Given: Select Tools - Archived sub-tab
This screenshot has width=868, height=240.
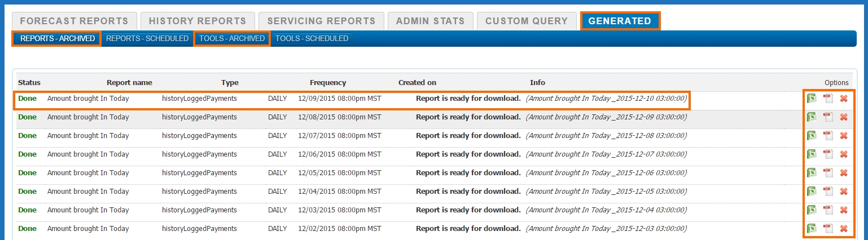Looking at the screenshot, I should (232, 39).
